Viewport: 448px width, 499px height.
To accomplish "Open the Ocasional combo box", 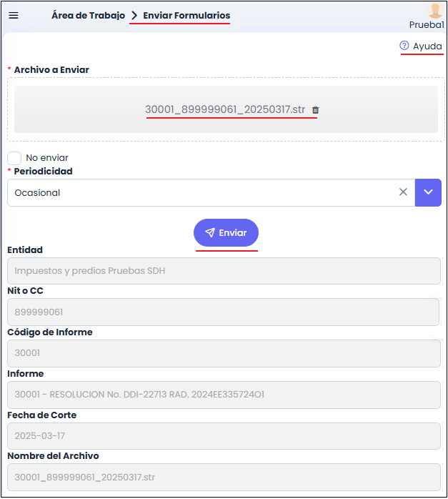I will pyautogui.click(x=200, y=192).
